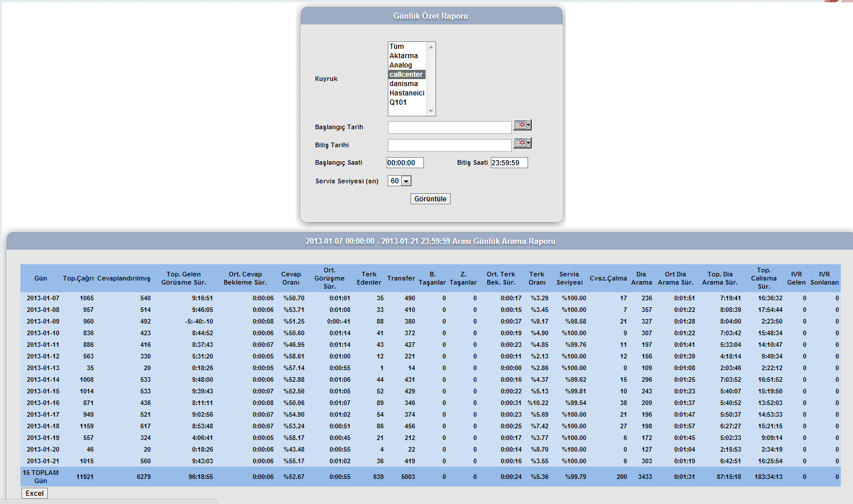Click total duration value 96:18:55

point(201,477)
